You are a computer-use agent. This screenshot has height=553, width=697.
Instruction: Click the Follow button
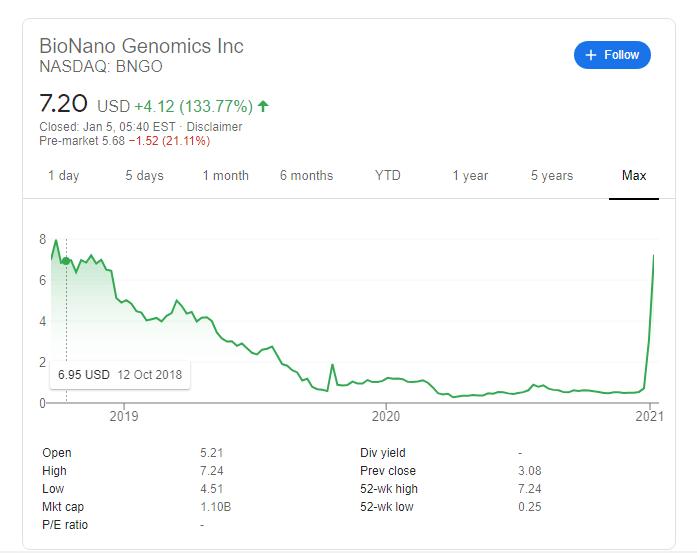[x=612, y=55]
